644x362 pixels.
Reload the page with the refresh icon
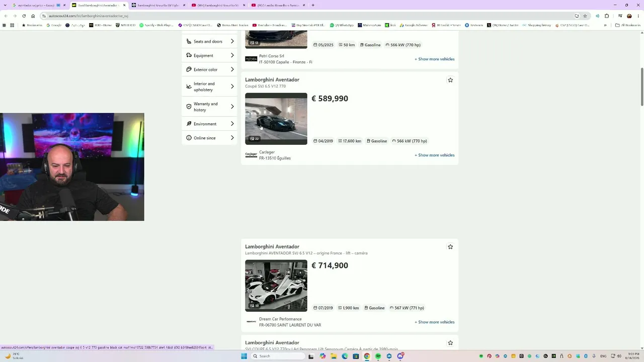pos(24,16)
